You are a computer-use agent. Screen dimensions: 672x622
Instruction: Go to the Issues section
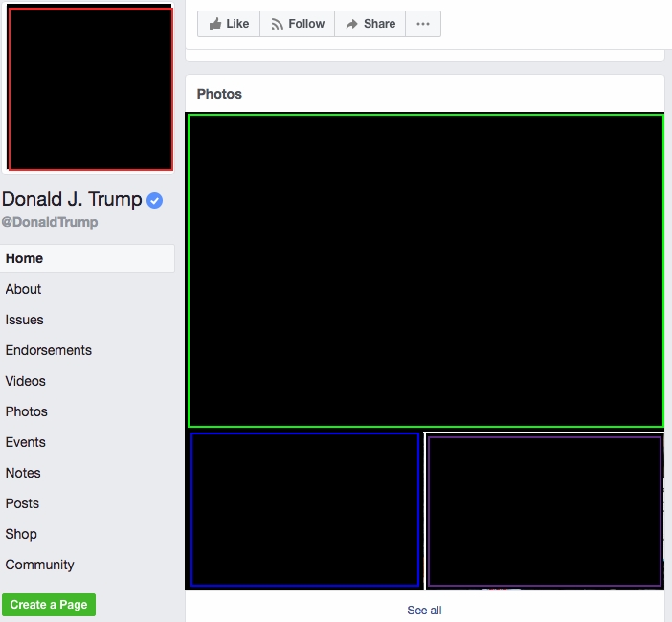point(25,320)
